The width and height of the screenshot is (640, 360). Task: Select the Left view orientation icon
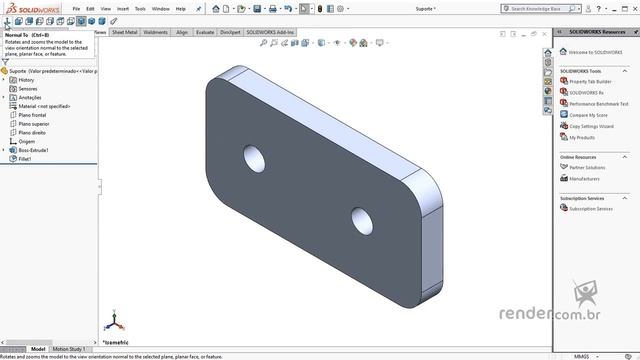[x=40, y=21]
